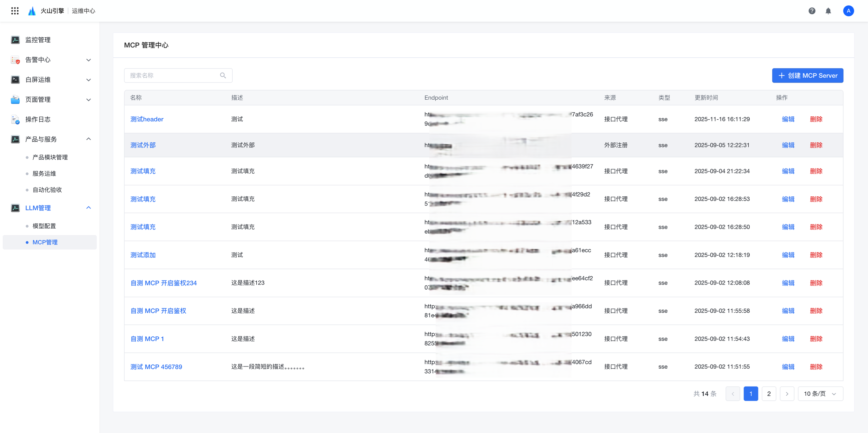Expand the 白屏运维 section
This screenshot has height=433, width=868.
click(88, 80)
